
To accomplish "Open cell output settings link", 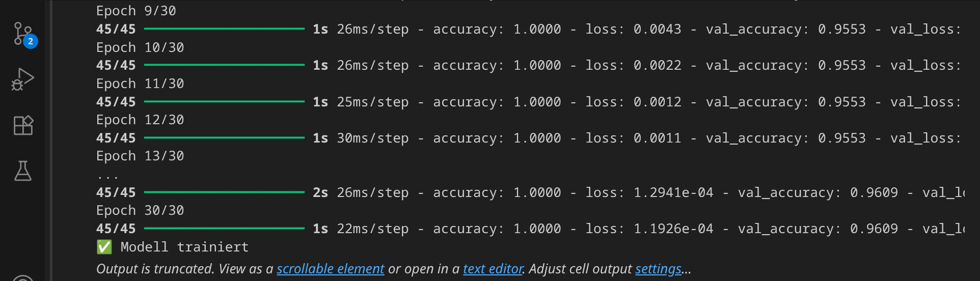I will 658,269.
